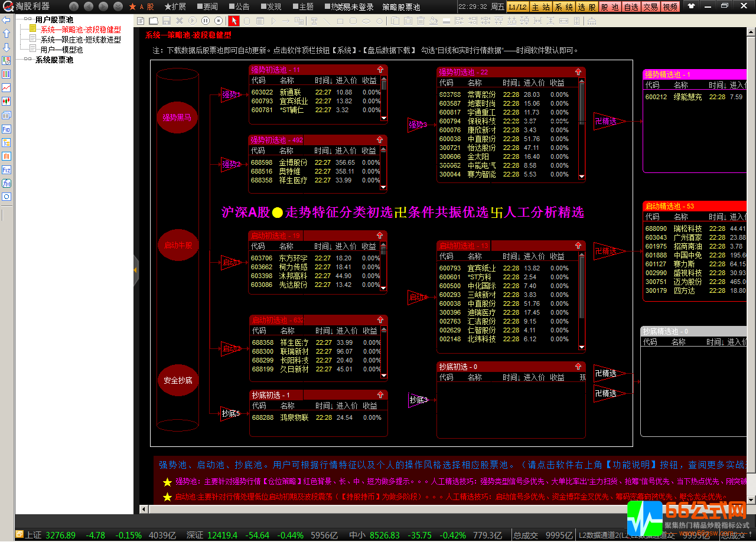Open the 公告 menu item
The height and width of the screenshot is (542, 756).
[x=238, y=7]
